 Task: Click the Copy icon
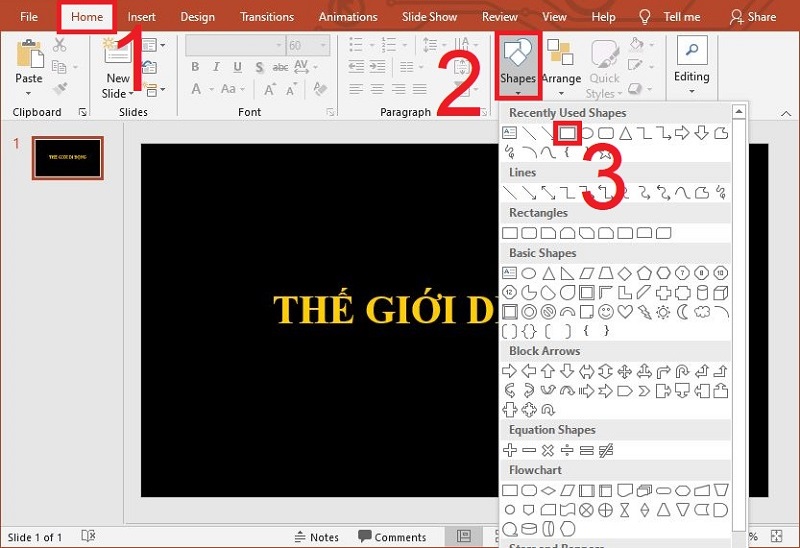pyautogui.click(x=59, y=67)
